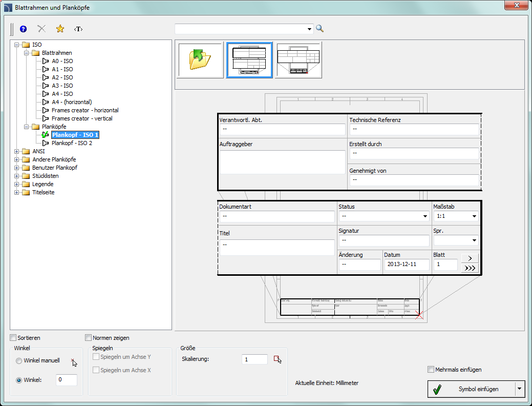The height and width of the screenshot is (406, 532).
Task: Select Plankopf - ISO 2 tree item
Action: click(x=72, y=143)
